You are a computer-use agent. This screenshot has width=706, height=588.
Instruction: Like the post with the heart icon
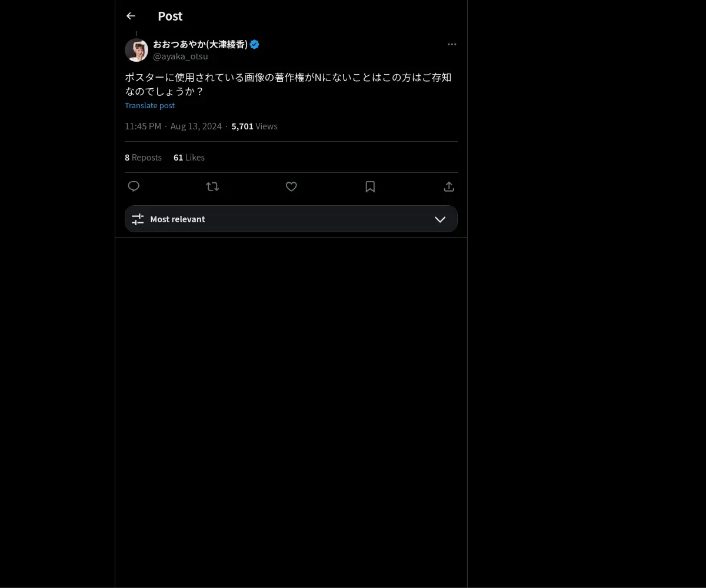291,186
